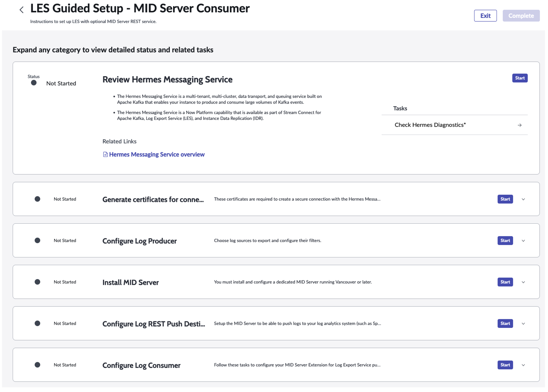
Task: Click arrow icon beside Check Hermes Diagnostics
Action: coord(520,125)
